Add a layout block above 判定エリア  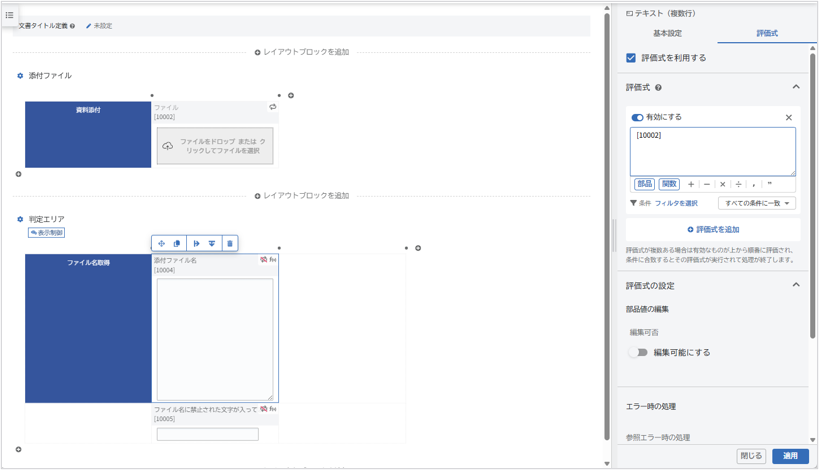(302, 196)
